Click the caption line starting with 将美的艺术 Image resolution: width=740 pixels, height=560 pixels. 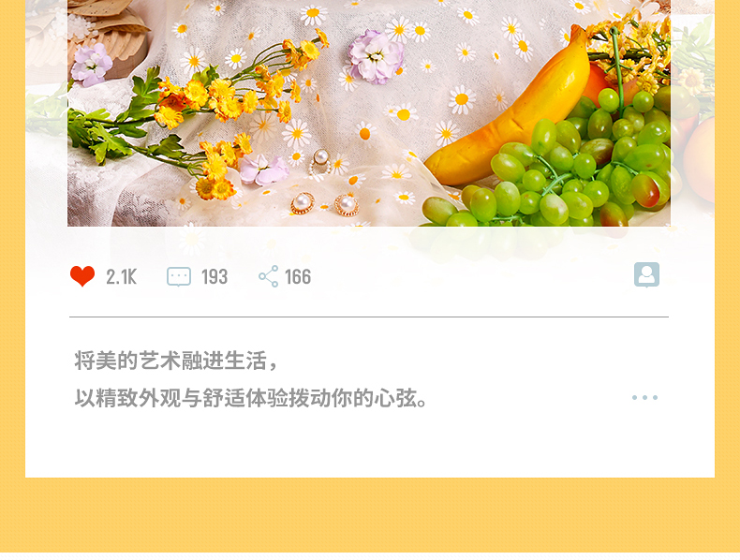pos(175,361)
